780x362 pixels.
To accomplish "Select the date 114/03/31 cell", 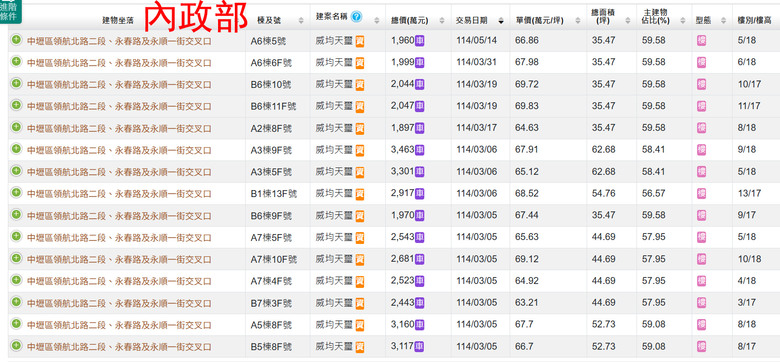I will point(477,62).
